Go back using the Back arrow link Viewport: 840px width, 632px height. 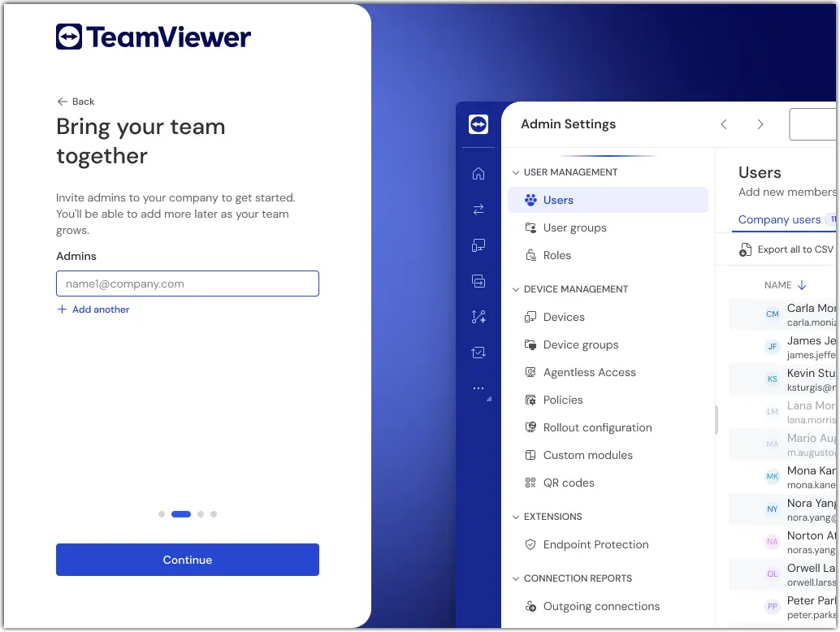tap(76, 102)
